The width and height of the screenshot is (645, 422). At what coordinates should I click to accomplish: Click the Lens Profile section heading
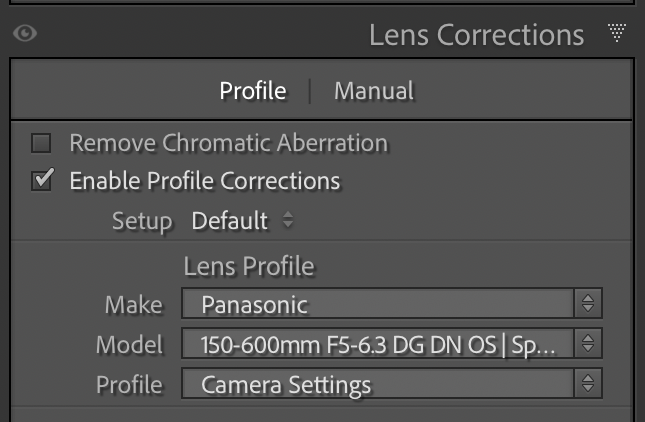[x=249, y=266]
